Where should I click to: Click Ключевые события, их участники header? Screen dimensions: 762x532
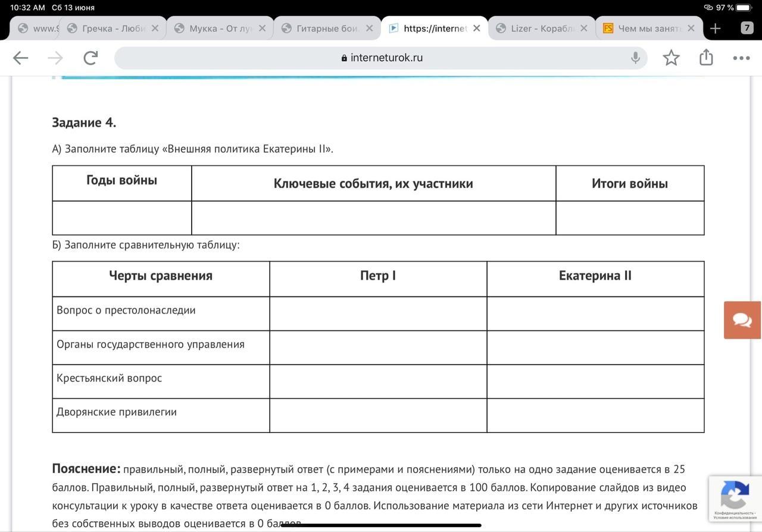[x=373, y=184]
